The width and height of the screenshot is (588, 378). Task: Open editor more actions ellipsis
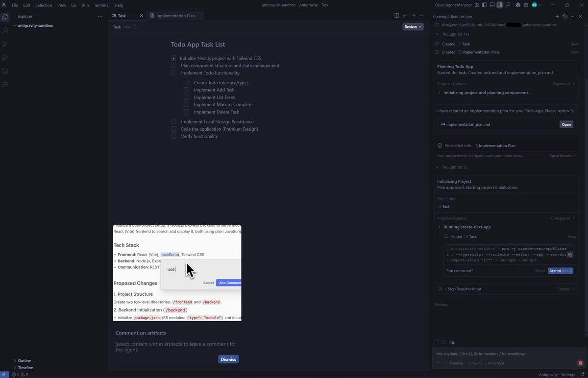[x=421, y=16]
